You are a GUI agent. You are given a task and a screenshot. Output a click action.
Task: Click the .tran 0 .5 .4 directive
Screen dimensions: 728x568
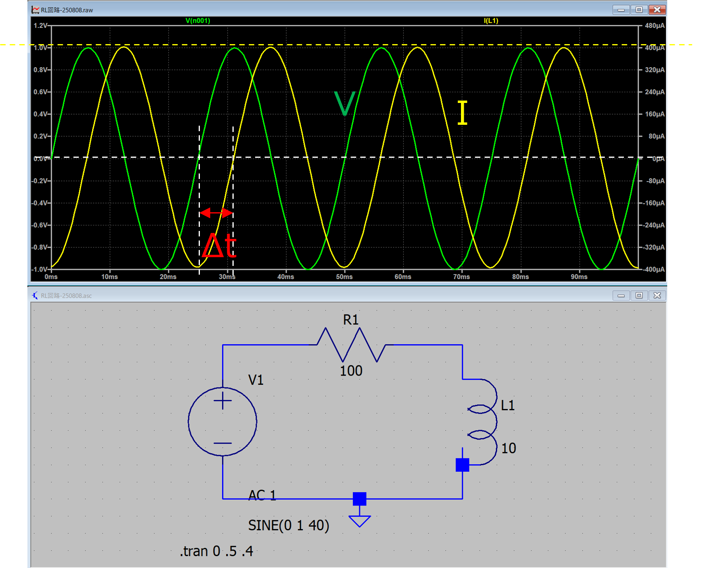coord(216,551)
